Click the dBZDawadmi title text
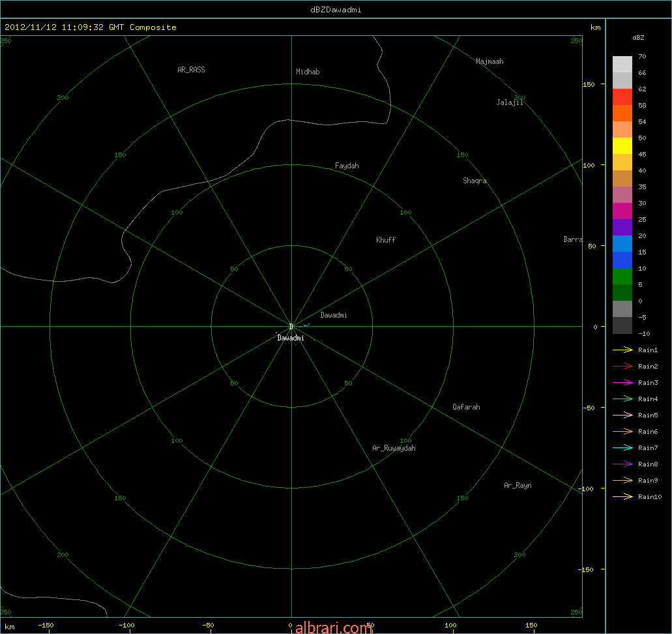 (x=336, y=10)
